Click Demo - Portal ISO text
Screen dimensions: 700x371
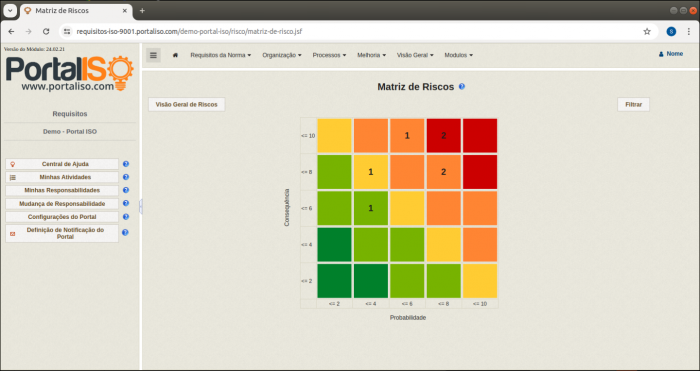pos(70,132)
